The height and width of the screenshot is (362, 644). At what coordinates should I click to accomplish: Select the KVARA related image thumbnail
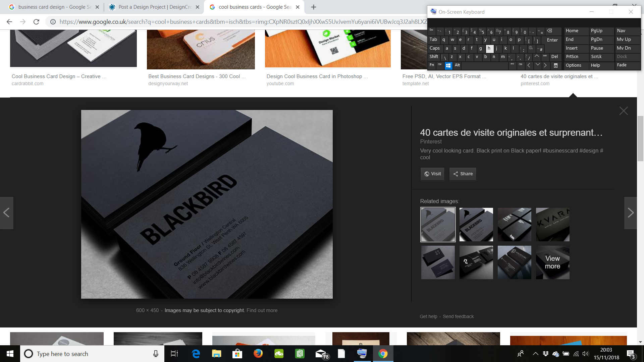pyautogui.click(x=552, y=225)
